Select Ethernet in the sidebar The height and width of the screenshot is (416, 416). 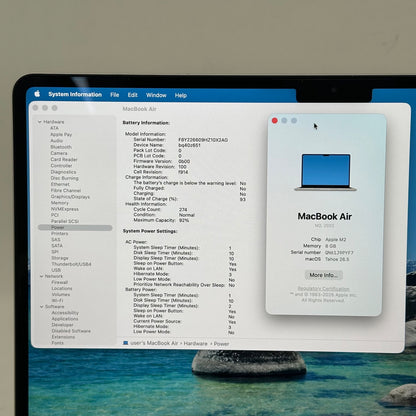click(x=60, y=184)
